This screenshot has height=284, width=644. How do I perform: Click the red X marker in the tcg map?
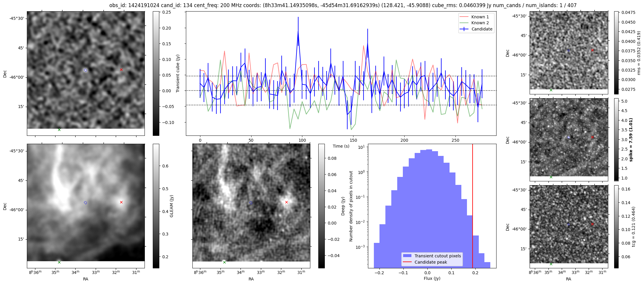pyautogui.click(x=592, y=224)
